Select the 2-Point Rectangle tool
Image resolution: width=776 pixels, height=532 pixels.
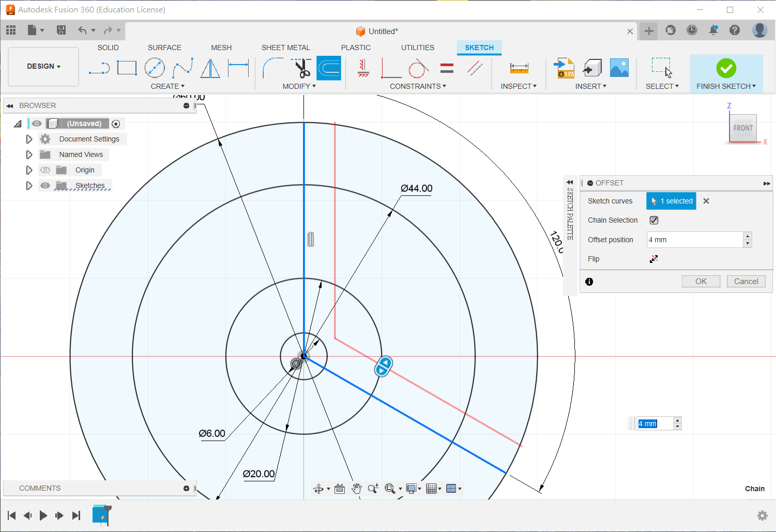pyautogui.click(x=127, y=68)
